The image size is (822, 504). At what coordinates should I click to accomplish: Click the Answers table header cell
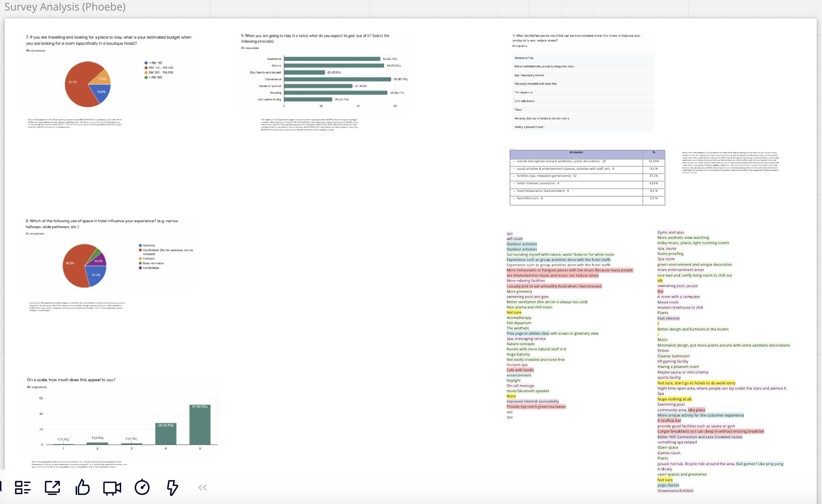point(576,152)
